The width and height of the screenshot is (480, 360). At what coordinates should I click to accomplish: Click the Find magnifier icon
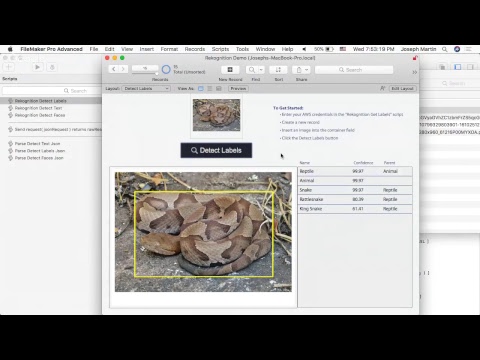[252, 69]
